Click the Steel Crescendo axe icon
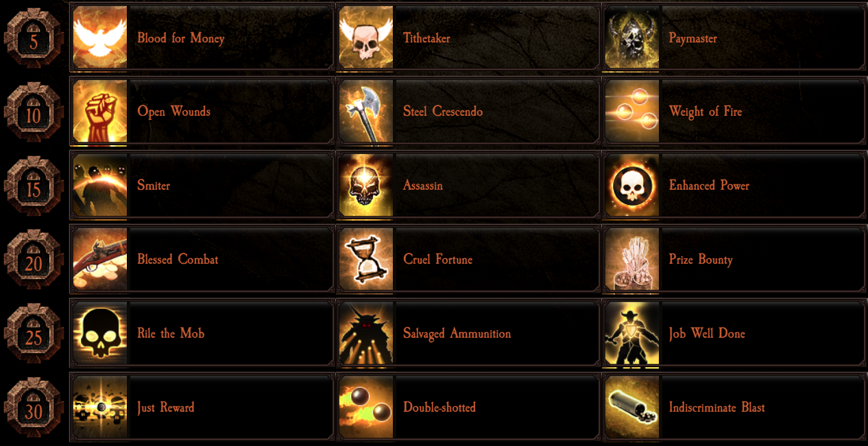This screenshot has width=868, height=446. click(x=366, y=112)
